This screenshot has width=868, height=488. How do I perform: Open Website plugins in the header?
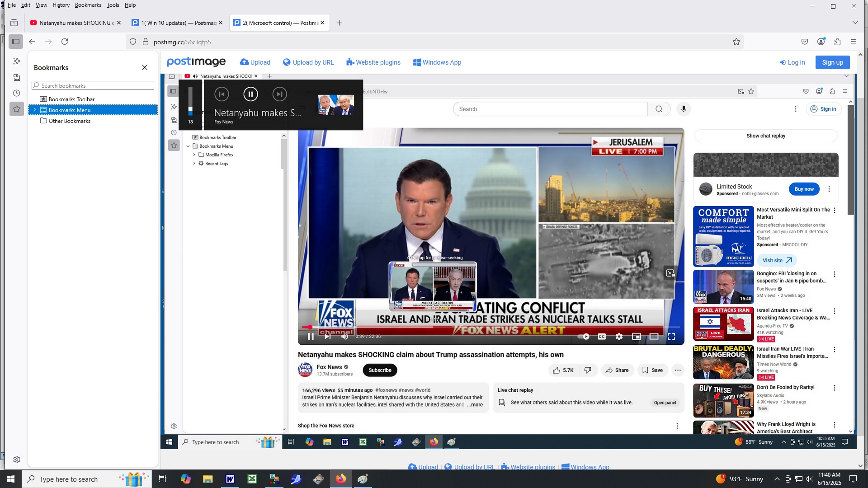click(373, 62)
